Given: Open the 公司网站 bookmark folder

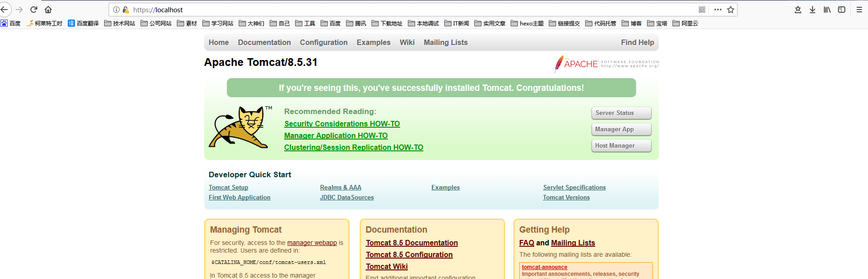Looking at the screenshot, I should tap(156, 23).
